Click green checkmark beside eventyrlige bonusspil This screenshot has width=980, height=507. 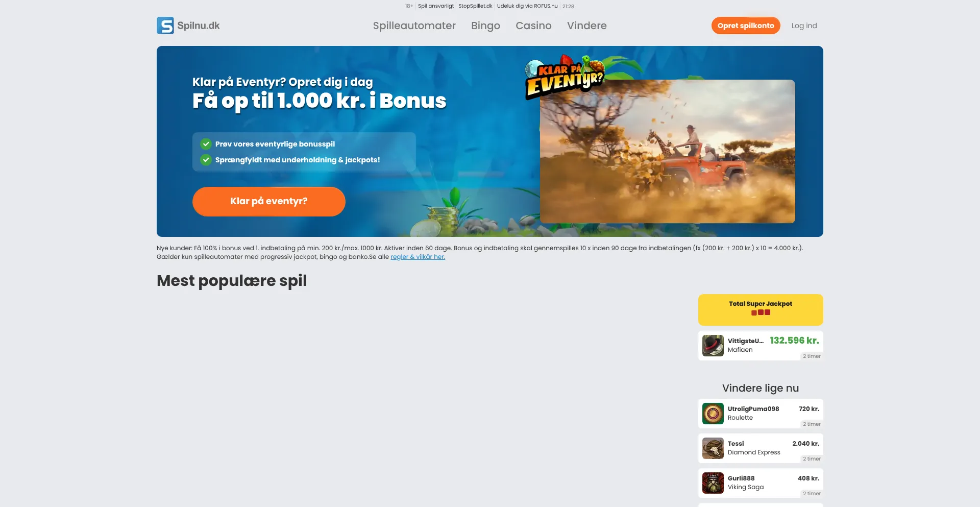206,144
